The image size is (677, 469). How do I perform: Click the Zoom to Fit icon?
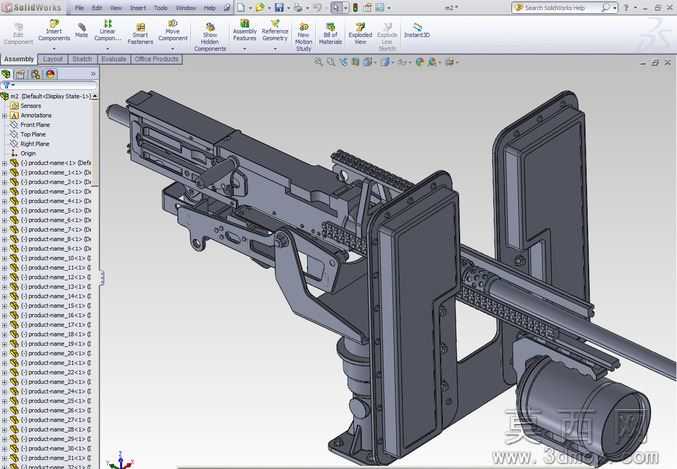(x=318, y=62)
